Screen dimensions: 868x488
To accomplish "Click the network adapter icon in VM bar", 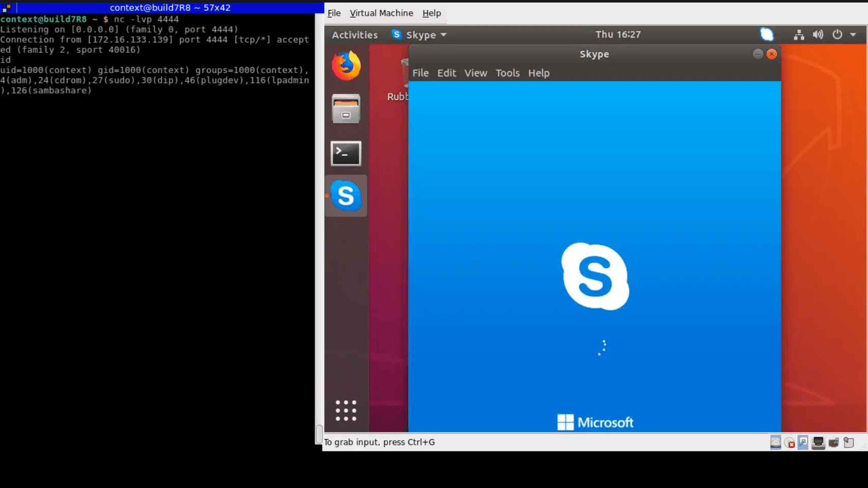I will pos(818,443).
